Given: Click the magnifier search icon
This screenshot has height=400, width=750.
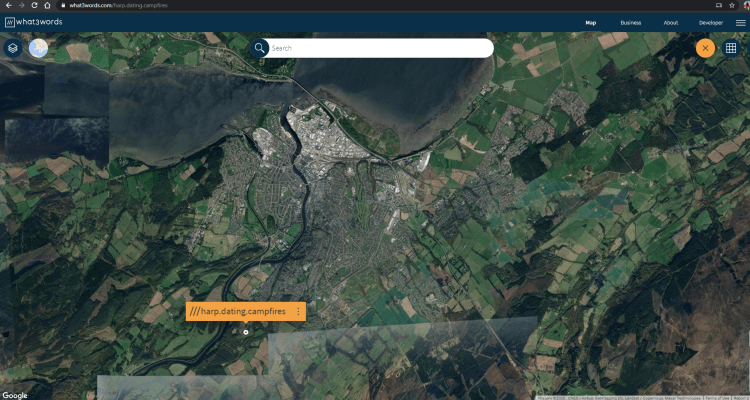Looking at the screenshot, I should coord(260,48).
